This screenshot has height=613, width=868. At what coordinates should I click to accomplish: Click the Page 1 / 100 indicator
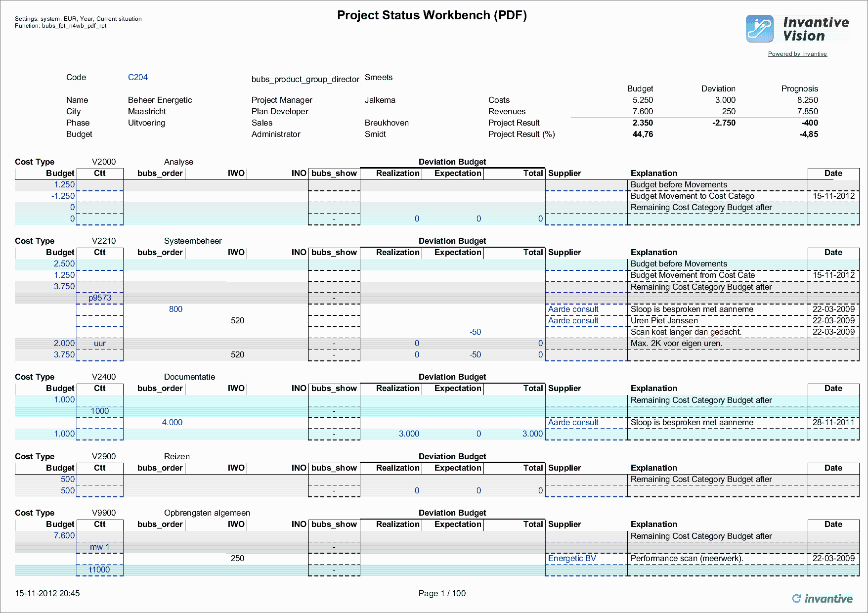point(441,593)
